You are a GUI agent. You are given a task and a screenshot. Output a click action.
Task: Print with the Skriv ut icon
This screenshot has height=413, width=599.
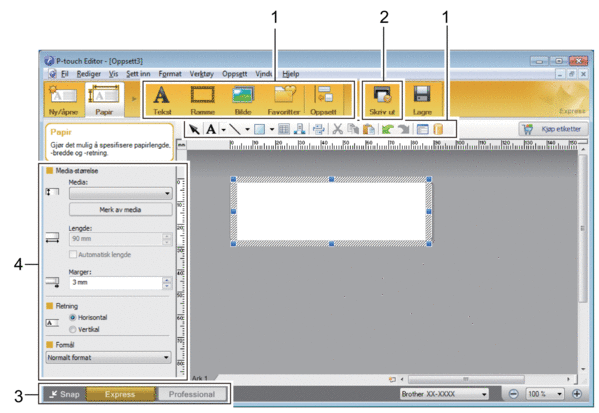[382, 95]
